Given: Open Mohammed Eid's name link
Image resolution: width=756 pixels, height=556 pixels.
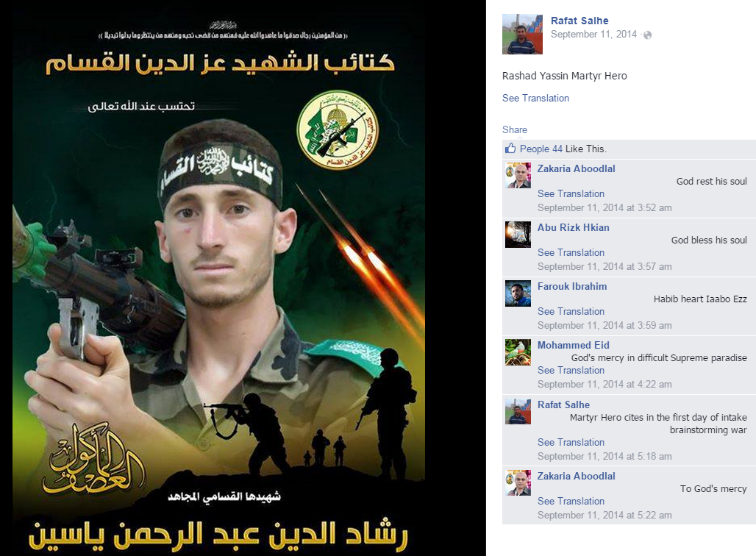Looking at the screenshot, I should coord(574,345).
